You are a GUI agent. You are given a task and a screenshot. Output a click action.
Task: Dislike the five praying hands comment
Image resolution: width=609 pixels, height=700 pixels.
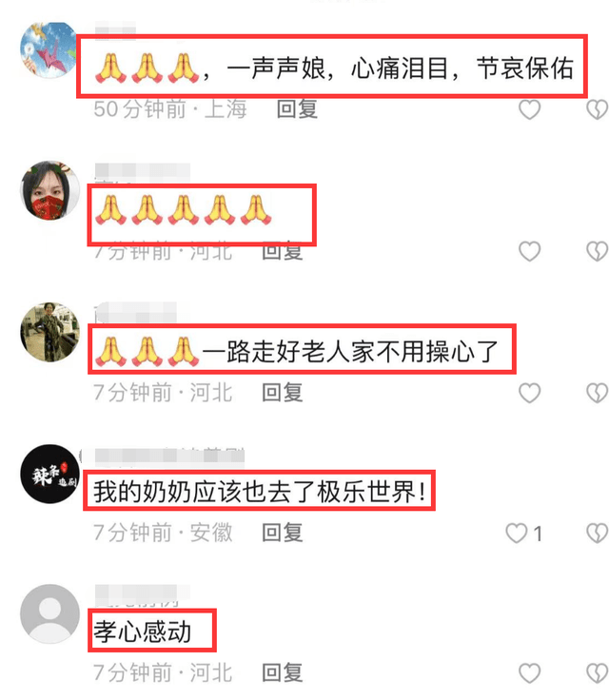[x=598, y=251]
